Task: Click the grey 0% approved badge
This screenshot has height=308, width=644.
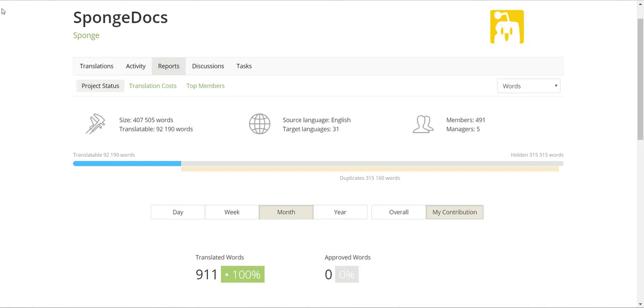Action: pyautogui.click(x=347, y=274)
